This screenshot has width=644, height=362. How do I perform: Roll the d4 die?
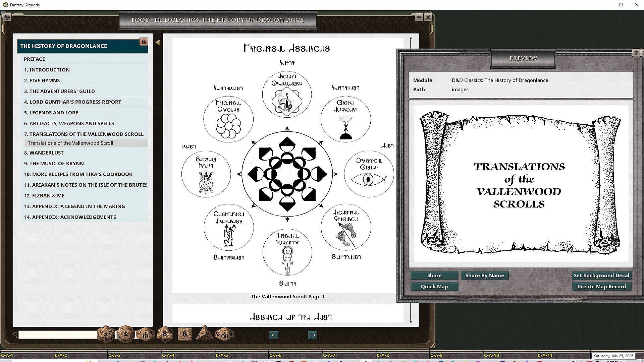coord(205,333)
